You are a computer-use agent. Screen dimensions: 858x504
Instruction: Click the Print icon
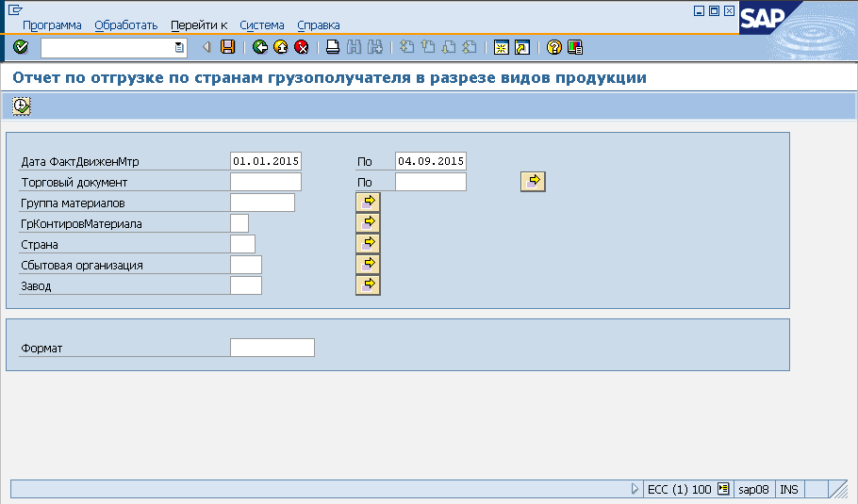pyautogui.click(x=333, y=47)
